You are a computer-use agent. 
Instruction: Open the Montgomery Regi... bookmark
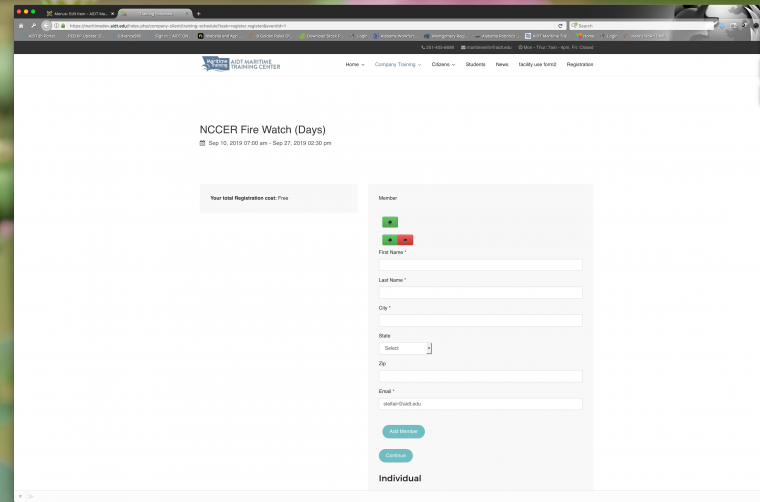446,36
